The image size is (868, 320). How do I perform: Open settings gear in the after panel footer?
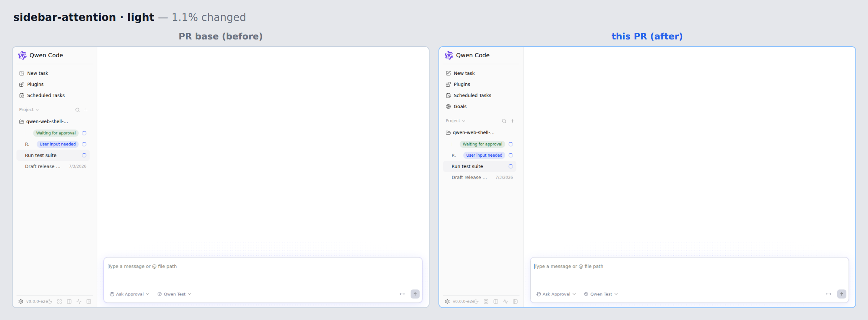(447, 301)
